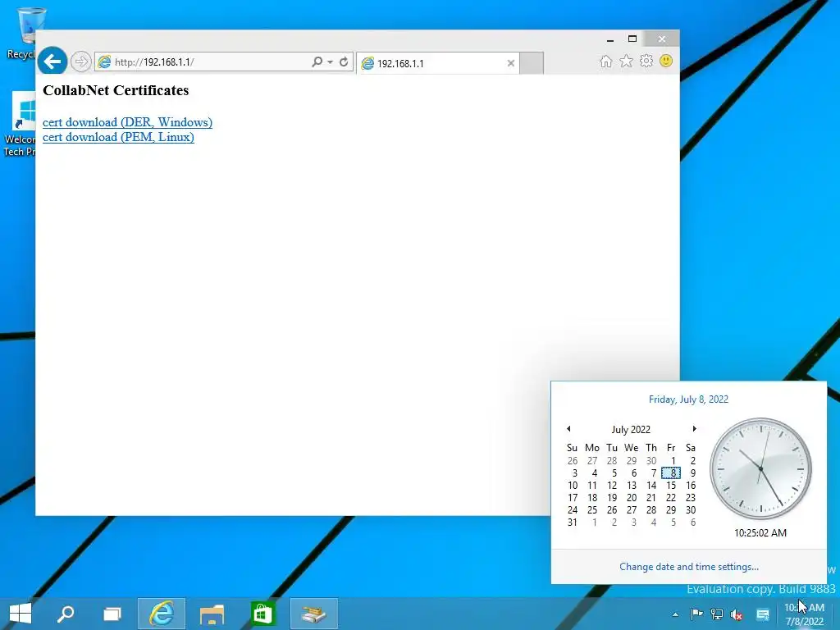The width and height of the screenshot is (840, 630).
Task: Minimize the Internet Explorer window
Action: 609,39
